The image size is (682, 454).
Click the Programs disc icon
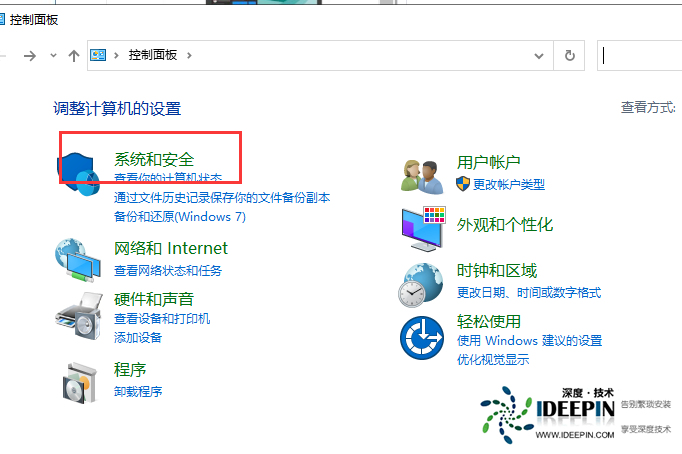pos(79,383)
